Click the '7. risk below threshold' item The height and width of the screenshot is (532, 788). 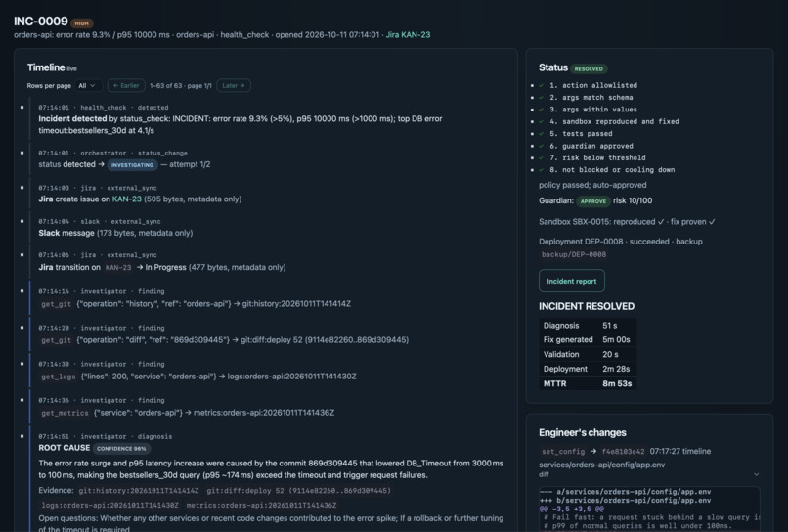pyautogui.click(x=597, y=157)
